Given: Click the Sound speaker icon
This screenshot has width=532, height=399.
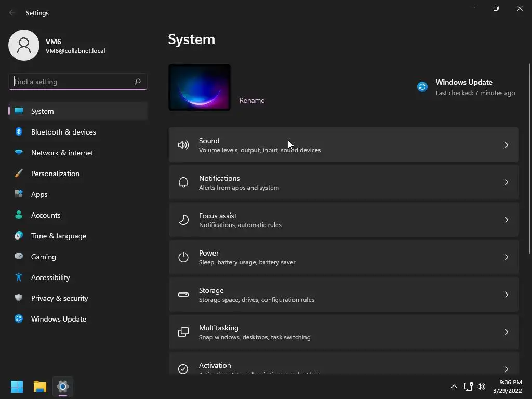Looking at the screenshot, I should coord(183,145).
